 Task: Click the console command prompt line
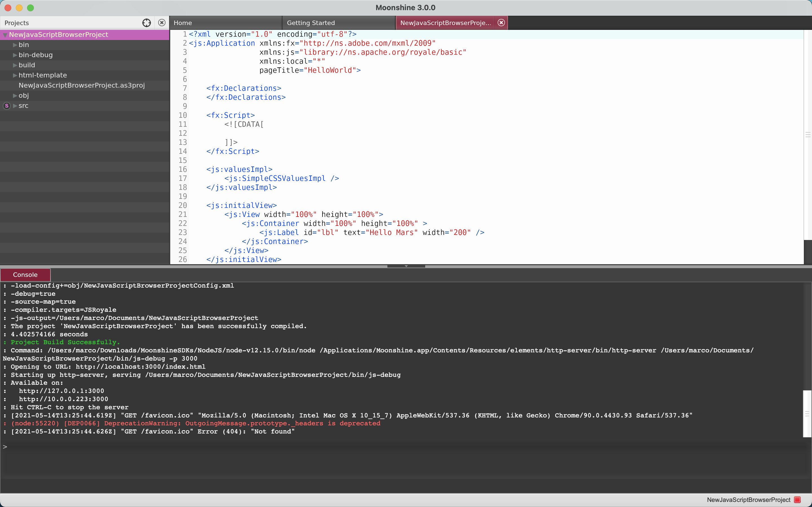[x=34, y=446]
